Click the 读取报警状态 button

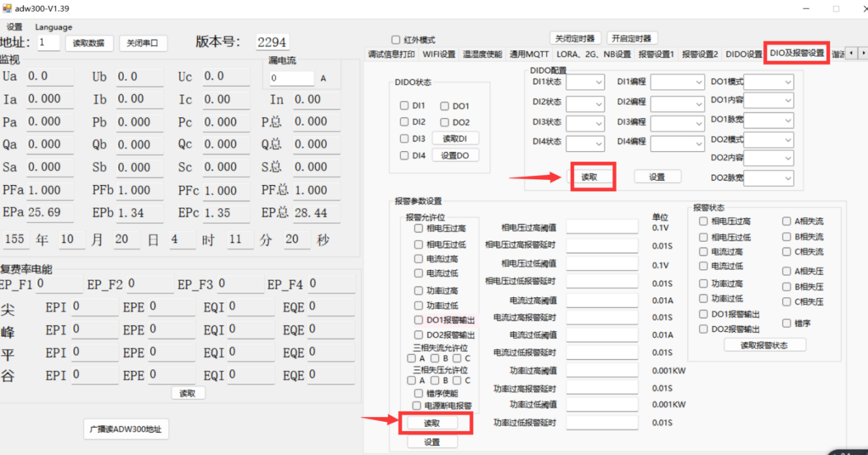(764, 345)
